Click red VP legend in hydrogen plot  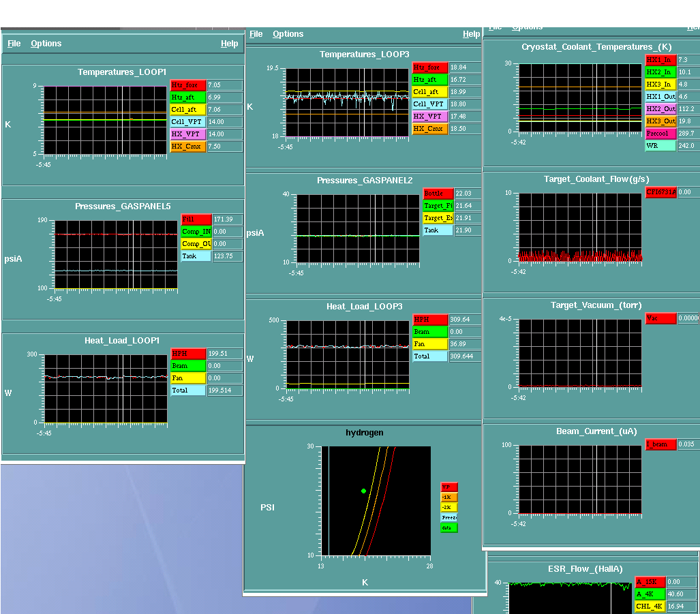coord(449,487)
